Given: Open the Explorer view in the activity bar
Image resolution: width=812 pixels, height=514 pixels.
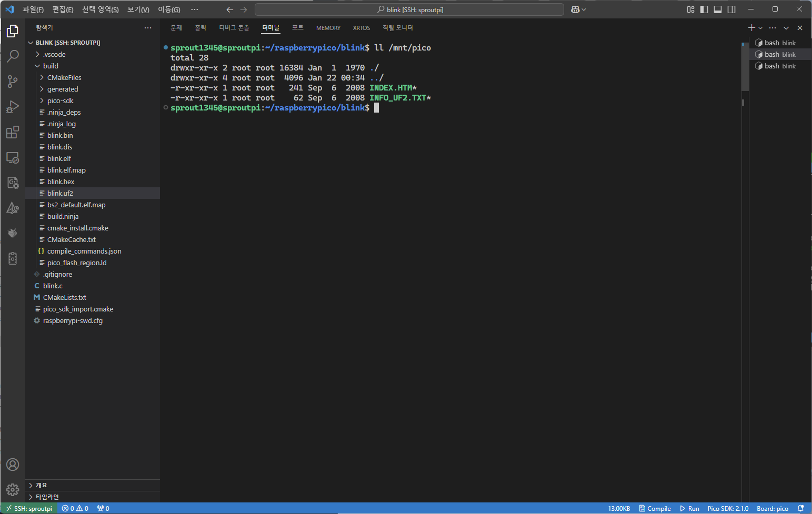Looking at the screenshot, I should pos(13,32).
